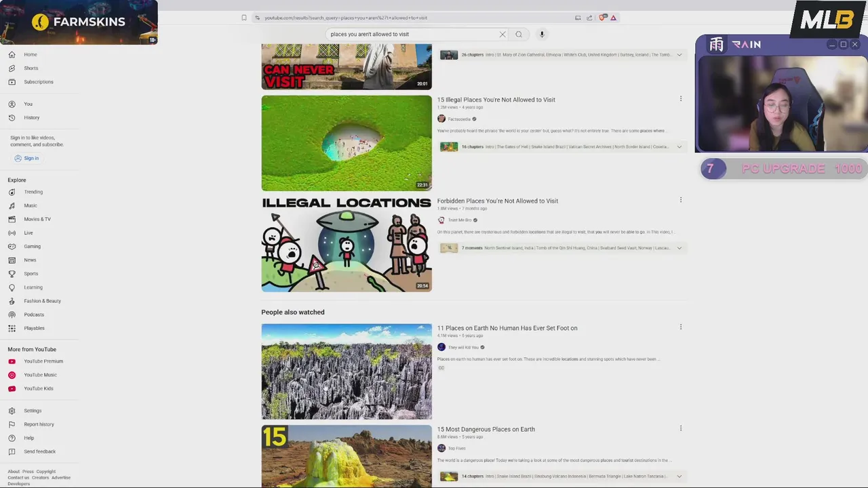
Task: Play the green island thumbnail video
Action: click(x=347, y=143)
